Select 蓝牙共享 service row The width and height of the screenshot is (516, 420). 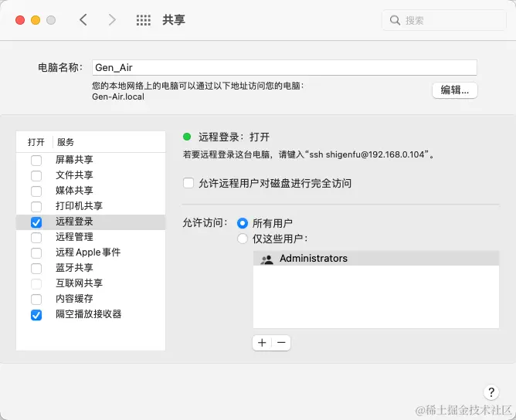point(91,269)
